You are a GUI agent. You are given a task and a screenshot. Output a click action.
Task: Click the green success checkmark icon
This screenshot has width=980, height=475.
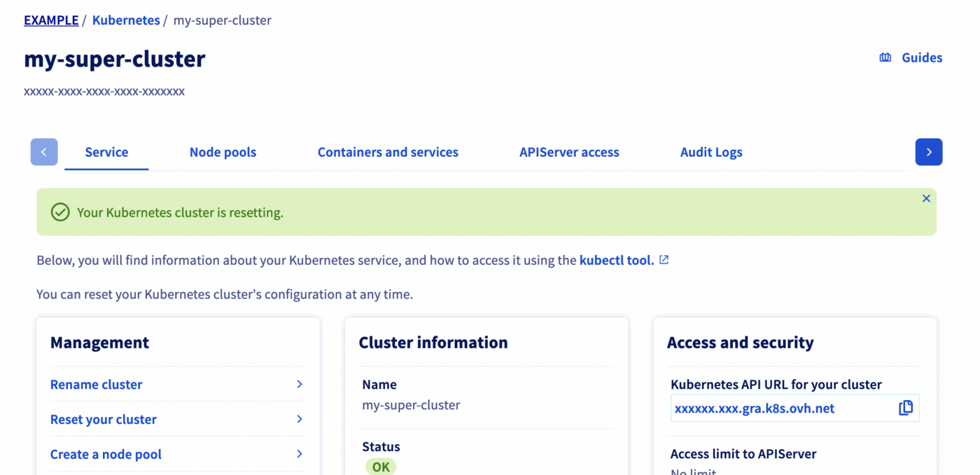60,212
